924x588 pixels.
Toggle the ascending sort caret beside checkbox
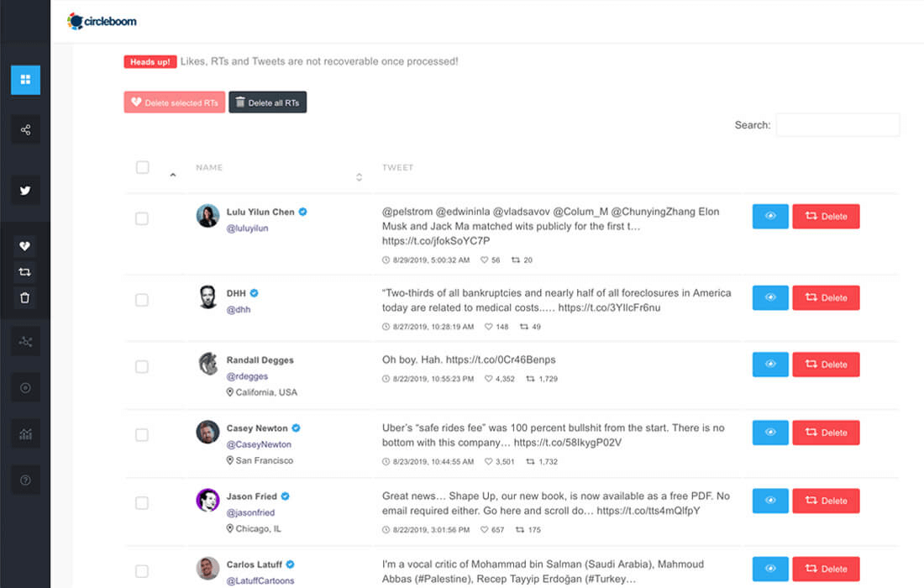(x=173, y=175)
